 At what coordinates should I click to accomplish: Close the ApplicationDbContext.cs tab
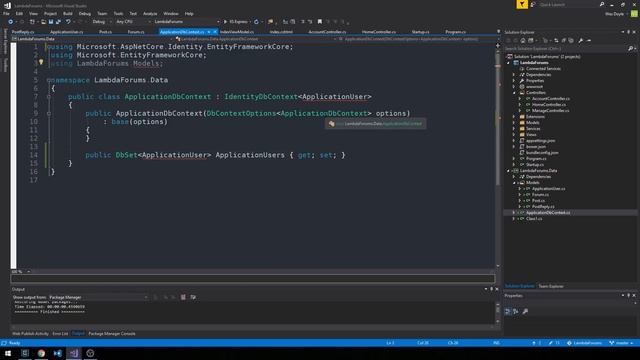[215, 31]
